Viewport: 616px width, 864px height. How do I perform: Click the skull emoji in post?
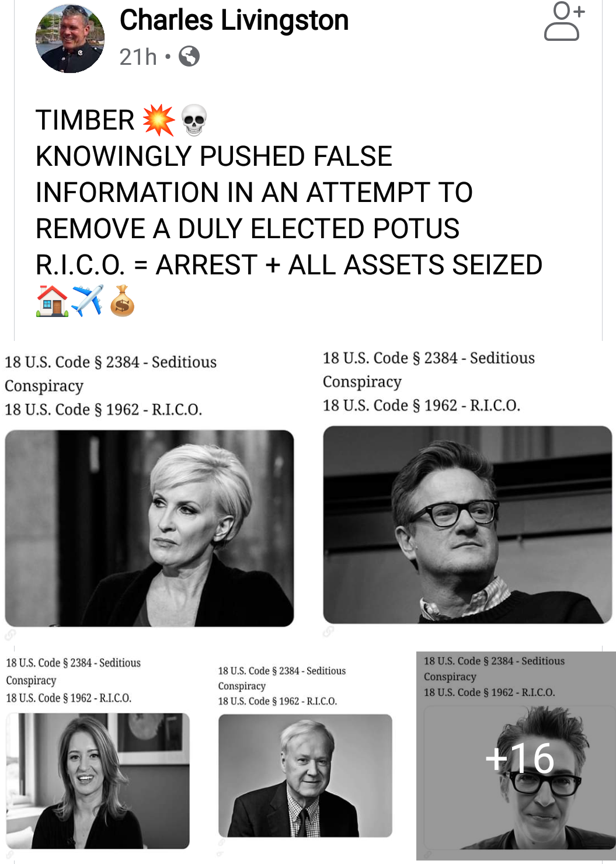[x=194, y=120]
